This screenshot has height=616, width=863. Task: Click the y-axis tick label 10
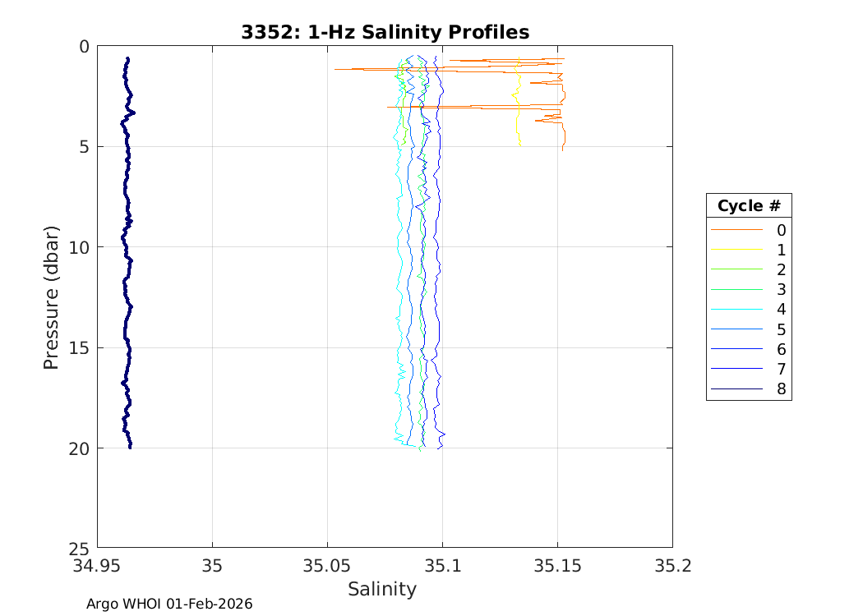(x=77, y=247)
